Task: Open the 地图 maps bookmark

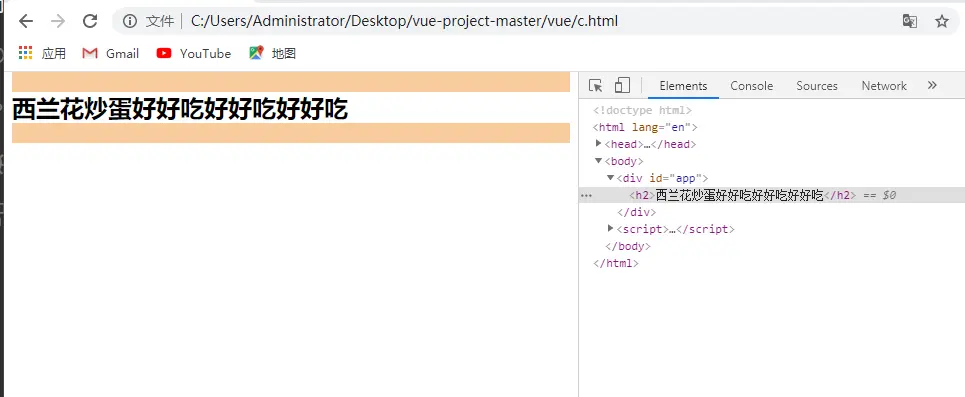Action: click(273, 54)
